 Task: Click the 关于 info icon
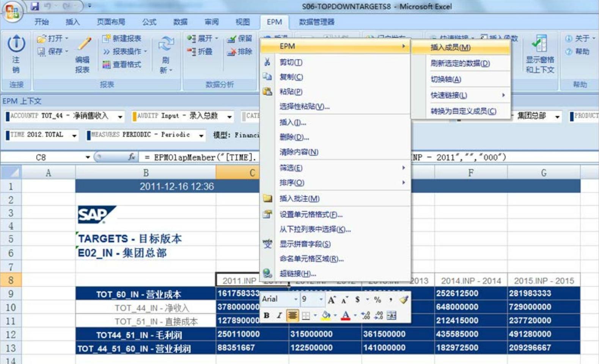[568, 38]
